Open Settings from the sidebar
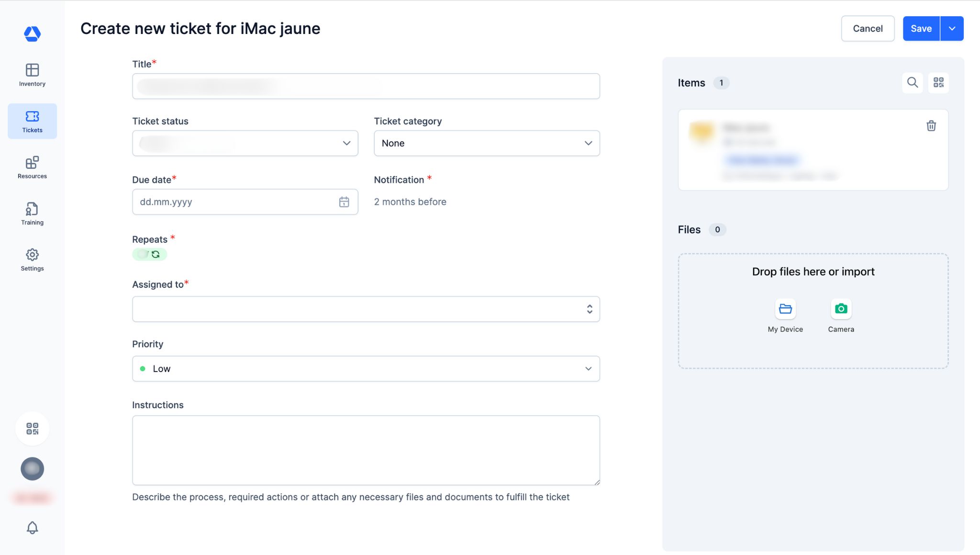The height and width of the screenshot is (555, 980). 32,260
